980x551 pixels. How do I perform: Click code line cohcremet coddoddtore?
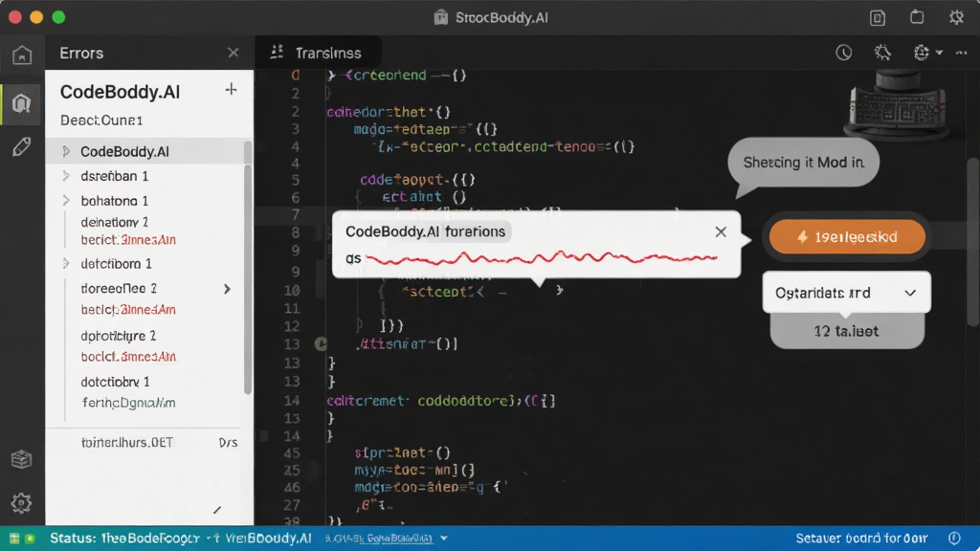pyautogui.click(x=441, y=401)
